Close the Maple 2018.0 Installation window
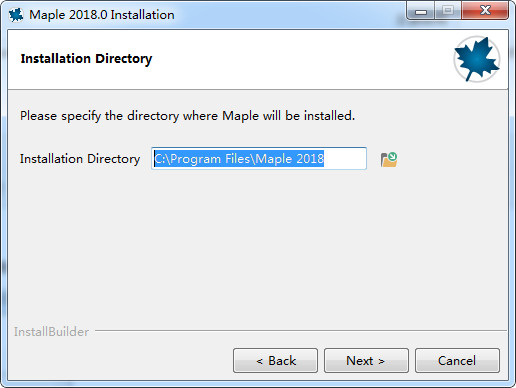The height and width of the screenshot is (388, 516). tap(485, 11)
